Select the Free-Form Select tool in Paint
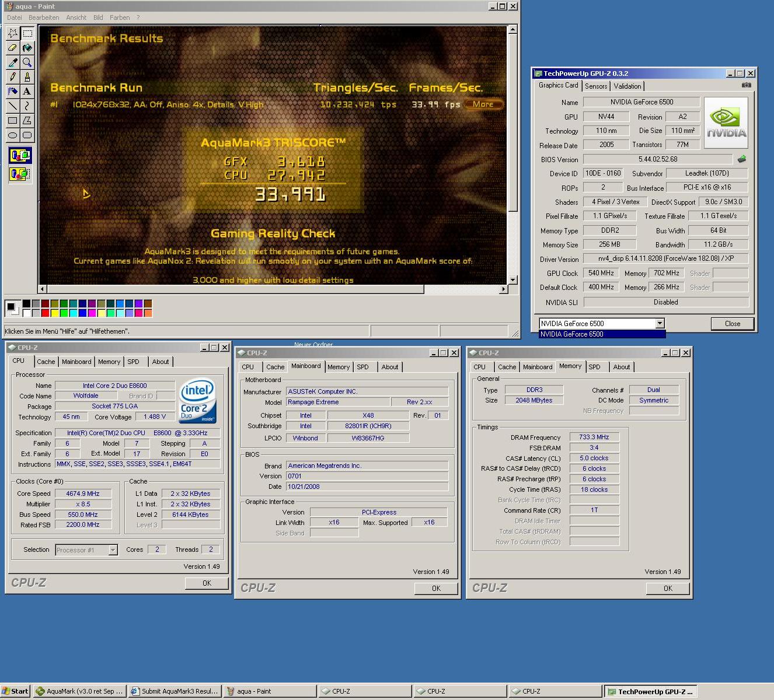774x700 pixels. 13,33
